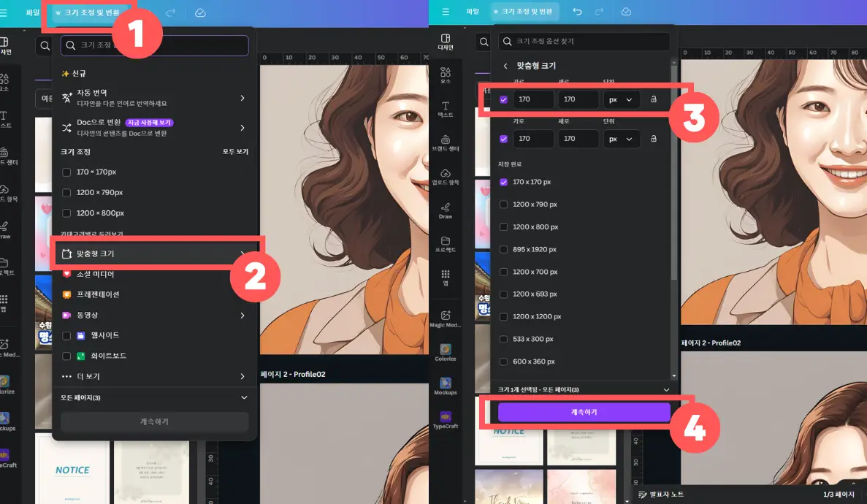The height and width of the screenshot is (504, 867).
Task: Open the Mockups app in right sidebar
Action: click(445, 386)
